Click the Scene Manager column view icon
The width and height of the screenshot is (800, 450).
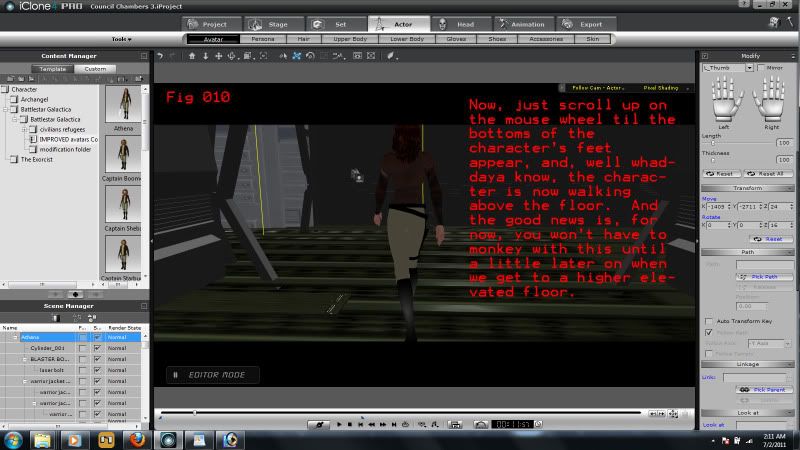[56, 318]
